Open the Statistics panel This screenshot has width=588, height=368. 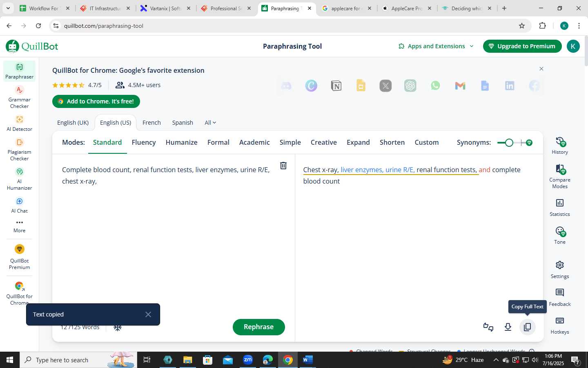559,208
